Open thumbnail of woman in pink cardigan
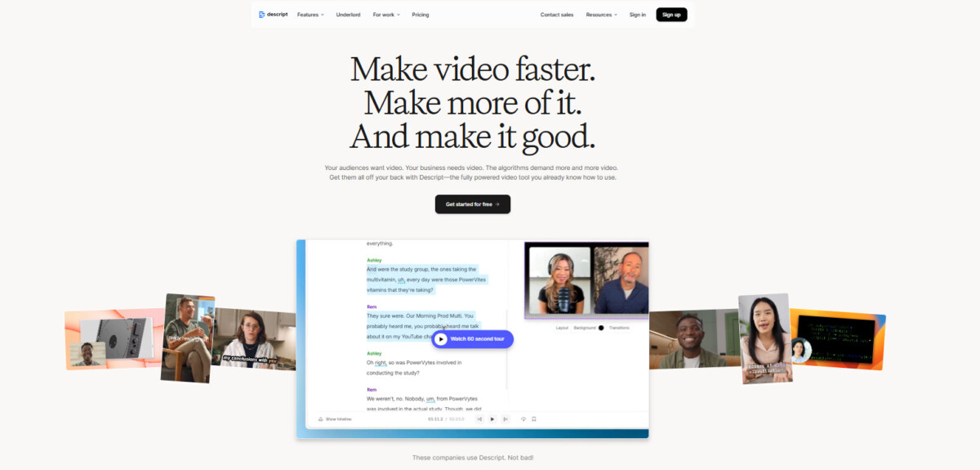This screenshot has width=980, height=470. click(765, 338)
